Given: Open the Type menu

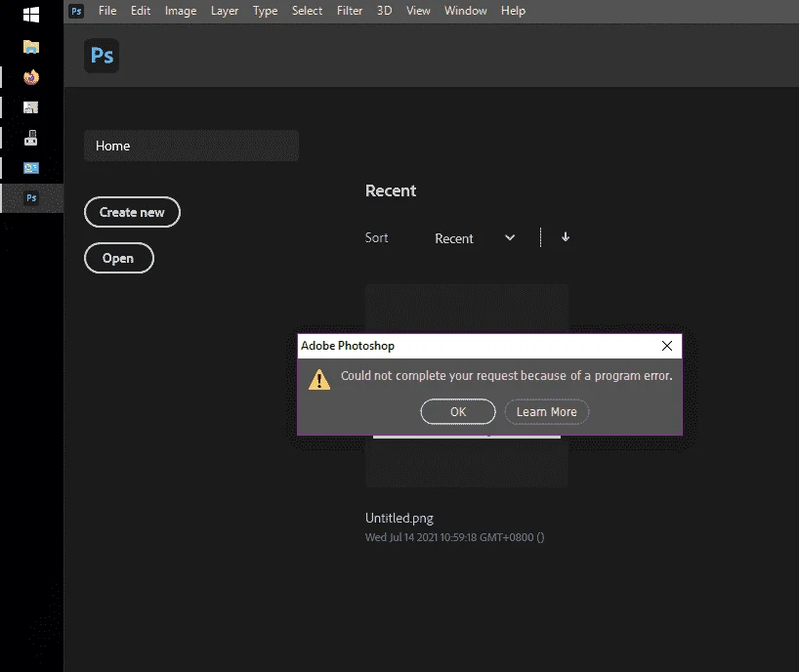Looking at the screenshot, I should (266, 11).
